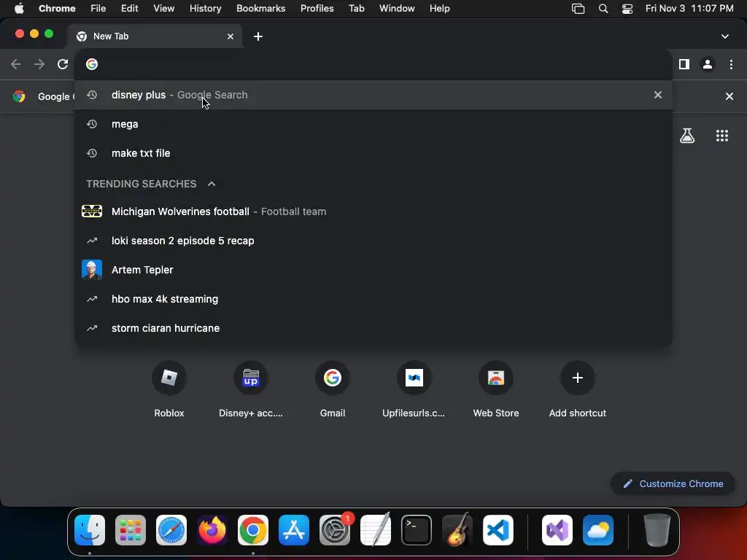Click Customize Chrome button
This screenshot has width=747, height=560.
(673, 484)
